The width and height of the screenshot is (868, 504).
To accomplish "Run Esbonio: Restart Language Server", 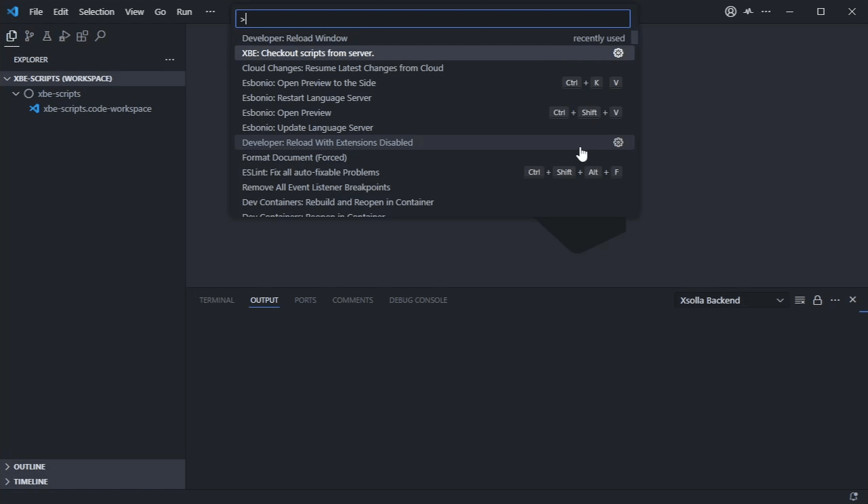I will 434,98.
